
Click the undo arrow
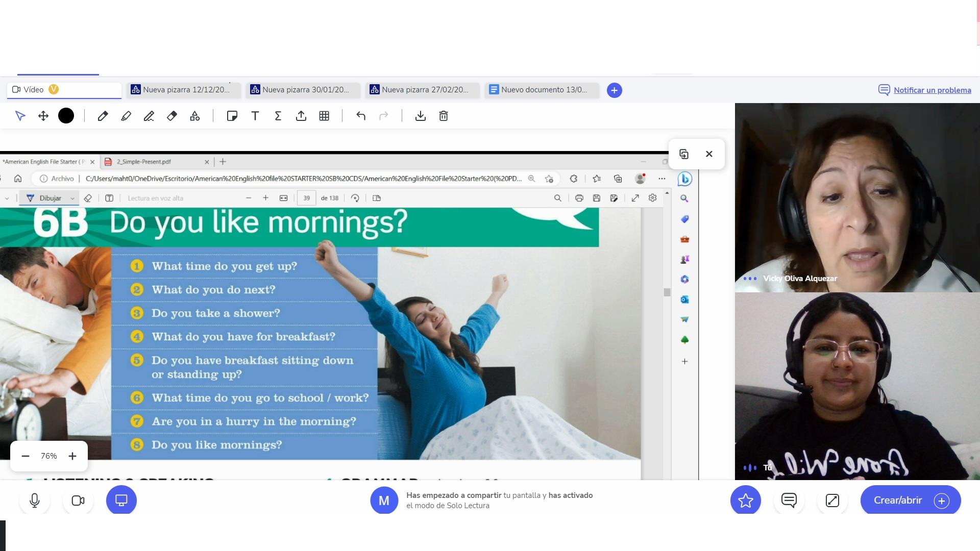pos(361,116)
